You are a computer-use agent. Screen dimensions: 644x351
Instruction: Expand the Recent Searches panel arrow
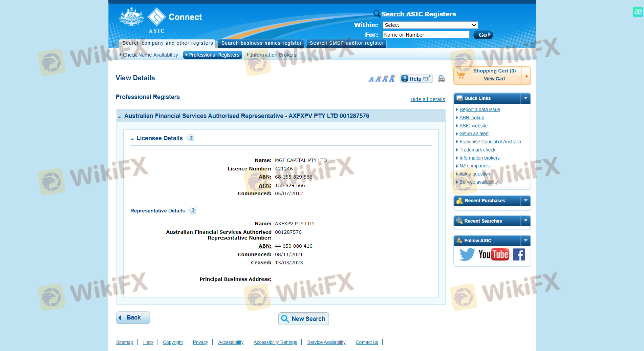pos(525,221)
